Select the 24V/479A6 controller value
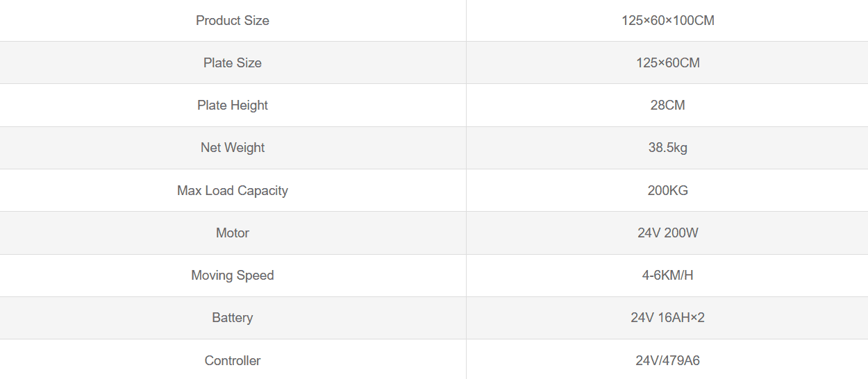 (x=667, y=361)
